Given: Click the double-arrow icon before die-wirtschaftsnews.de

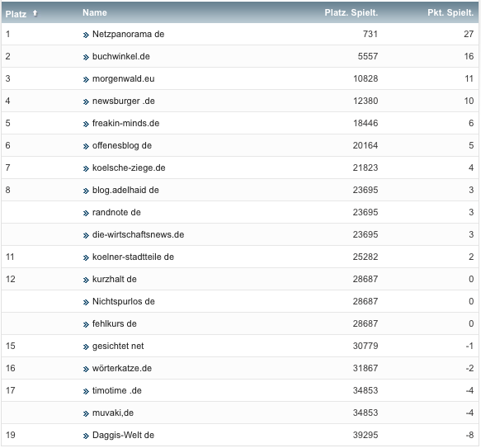Looking at the screenshot, I should tap(86, 236).
